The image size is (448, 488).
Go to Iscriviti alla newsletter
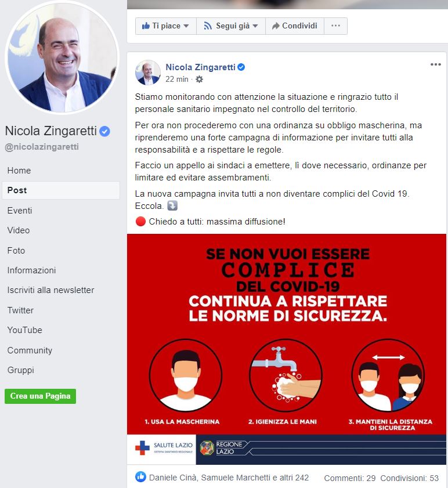point(50,290)
